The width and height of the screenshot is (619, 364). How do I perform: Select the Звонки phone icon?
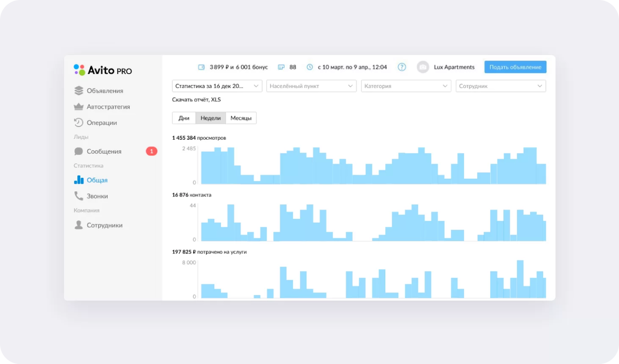coord(78,196)
